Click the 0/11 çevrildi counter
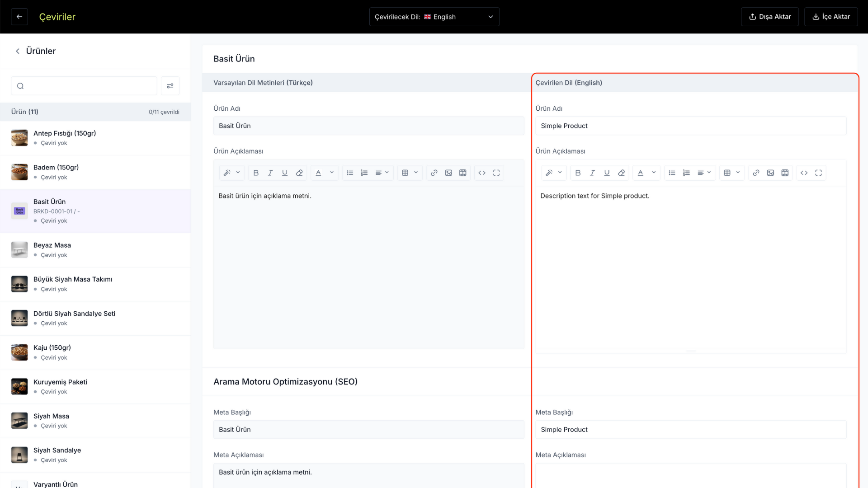The height and width of the screenshot is (488, 868). 164,112
